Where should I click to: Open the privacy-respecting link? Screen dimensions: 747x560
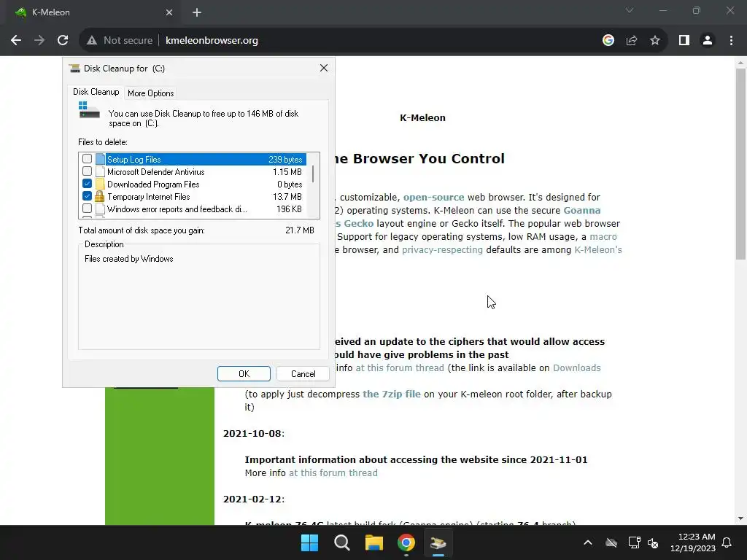tap(442, 250)
